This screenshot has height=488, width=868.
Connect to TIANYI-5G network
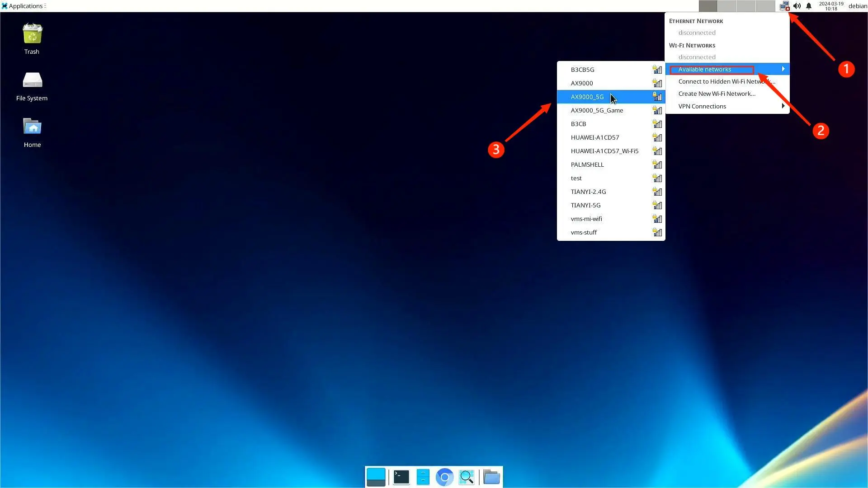coord(611,205)
